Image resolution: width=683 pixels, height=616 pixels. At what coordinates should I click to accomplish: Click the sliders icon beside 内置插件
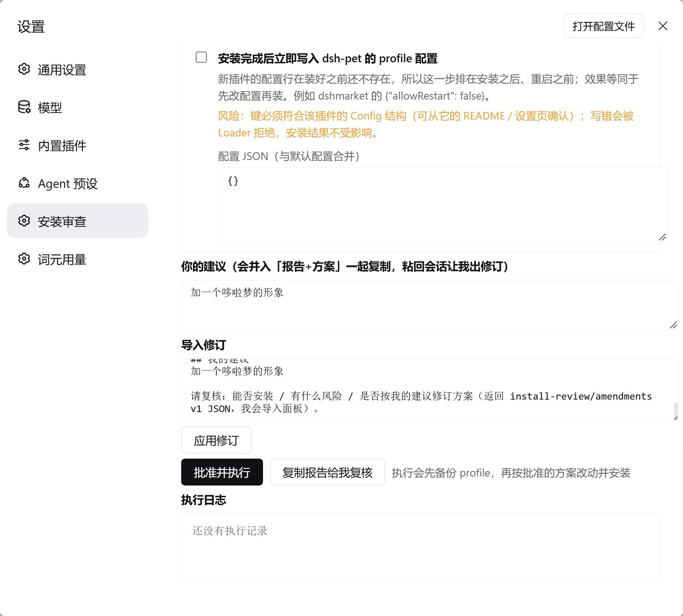24,145
